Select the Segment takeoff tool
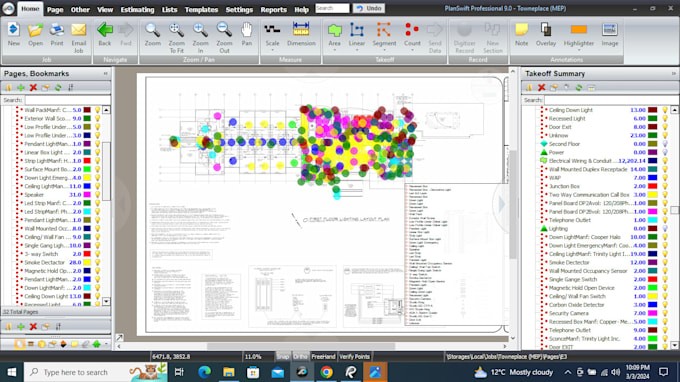The width and height of the screenshot is (680, 382). point(384,34)
